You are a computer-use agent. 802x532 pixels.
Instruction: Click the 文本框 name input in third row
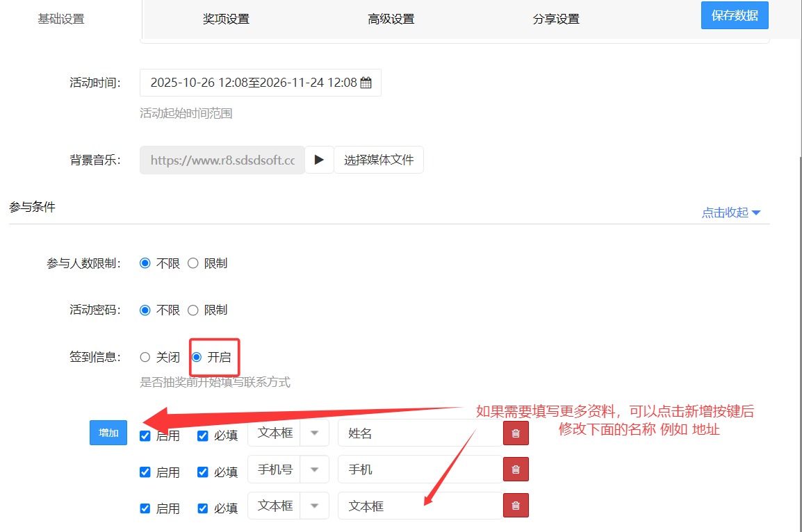[x=419, y=506]
